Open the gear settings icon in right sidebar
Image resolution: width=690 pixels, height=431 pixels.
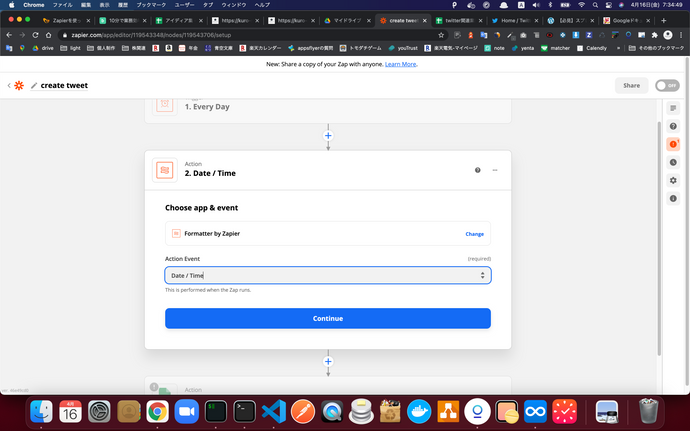pos(673,181)
